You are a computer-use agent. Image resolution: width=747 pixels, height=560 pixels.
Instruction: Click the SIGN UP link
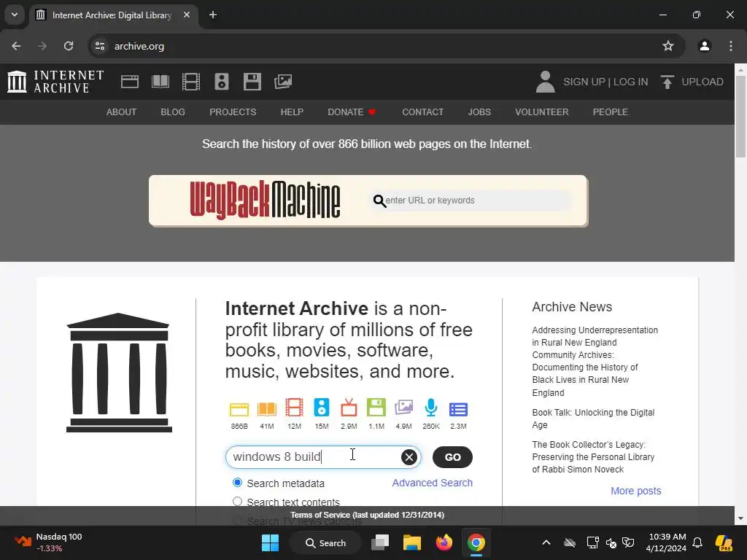coord(584,82)
